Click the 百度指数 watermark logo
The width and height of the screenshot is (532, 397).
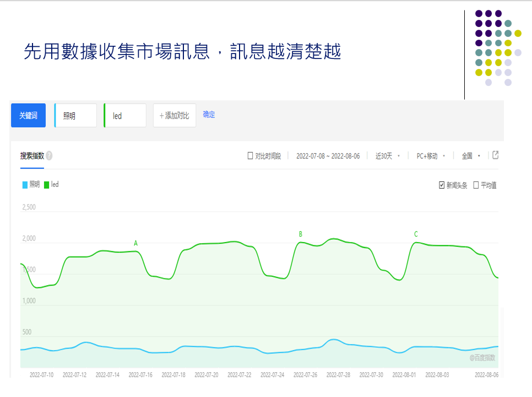click(482, 358)
